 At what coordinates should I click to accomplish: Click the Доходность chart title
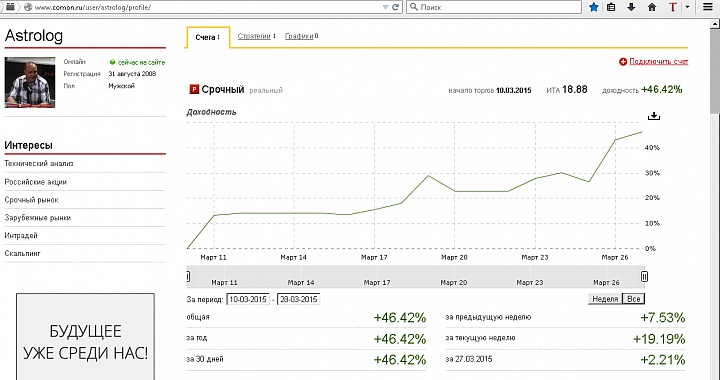pos(211,112)
